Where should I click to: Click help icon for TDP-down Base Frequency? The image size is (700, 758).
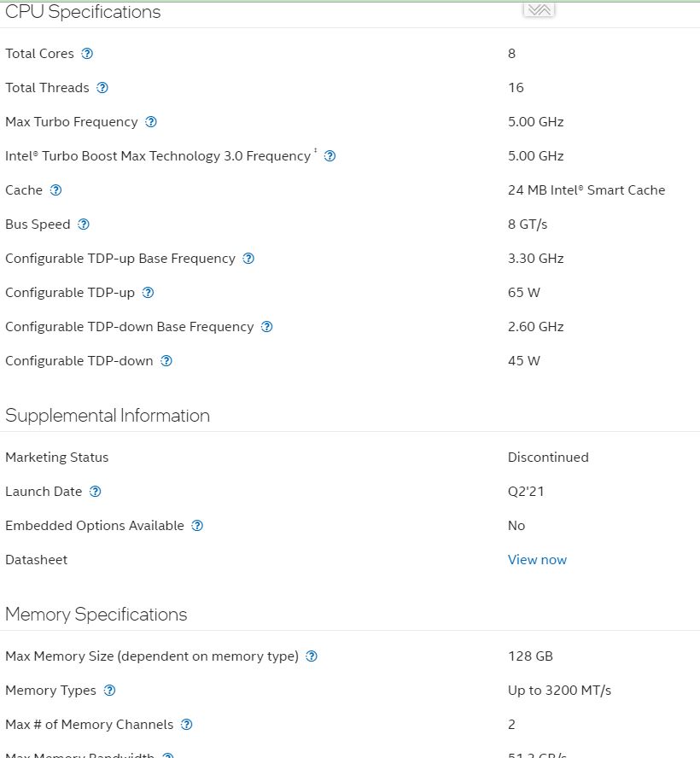coord(266,327)
